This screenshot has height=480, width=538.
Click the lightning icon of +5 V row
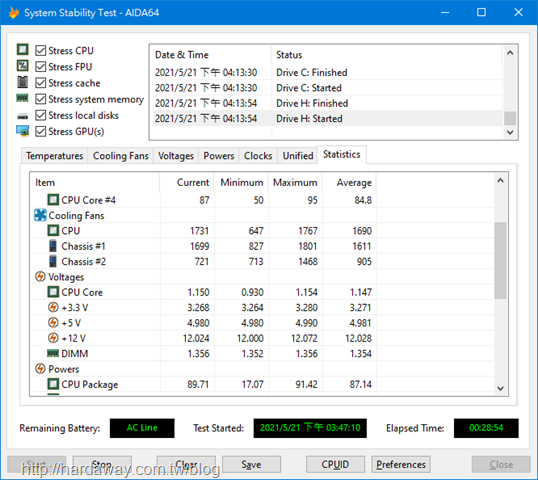coord(53,323)
